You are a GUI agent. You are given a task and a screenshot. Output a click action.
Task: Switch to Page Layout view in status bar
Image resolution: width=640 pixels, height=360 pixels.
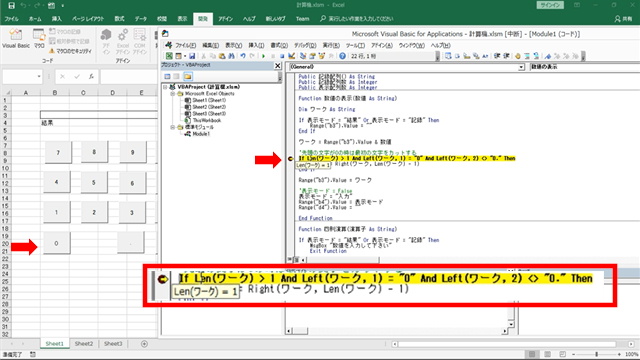tap(547, 354)
